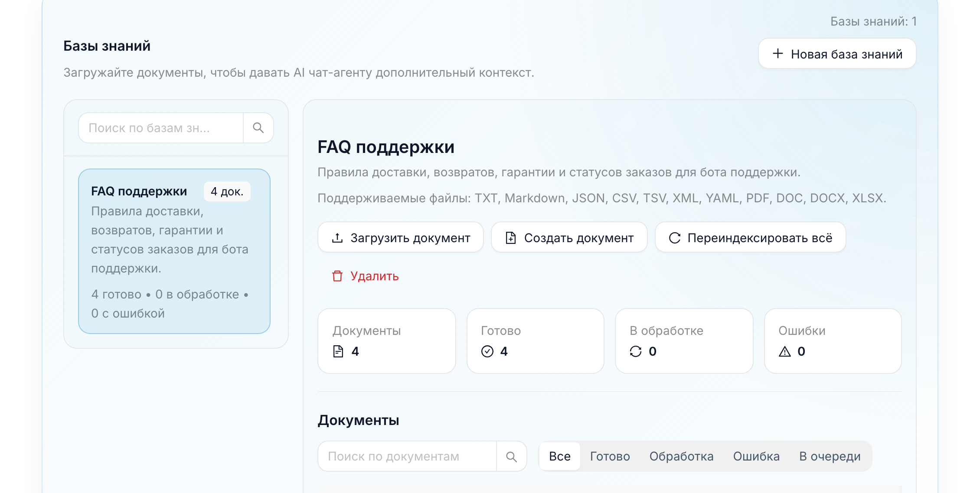The height and width of the screenshot is (493, 980).
Task: Click Загрузить документ button
Action: (x=401, y=237)
